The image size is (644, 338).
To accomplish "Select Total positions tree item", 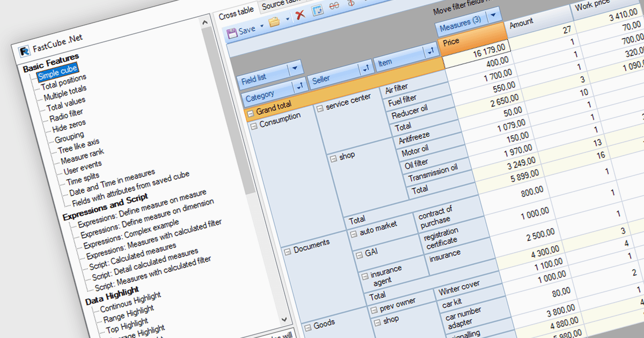I will (63, 83).
